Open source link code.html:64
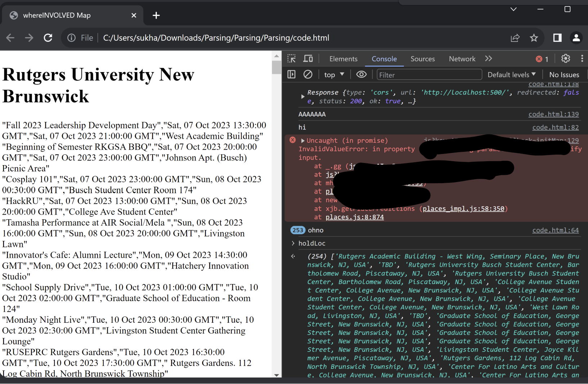The width and height of the screenshot is (588, 384). (556, 230)
